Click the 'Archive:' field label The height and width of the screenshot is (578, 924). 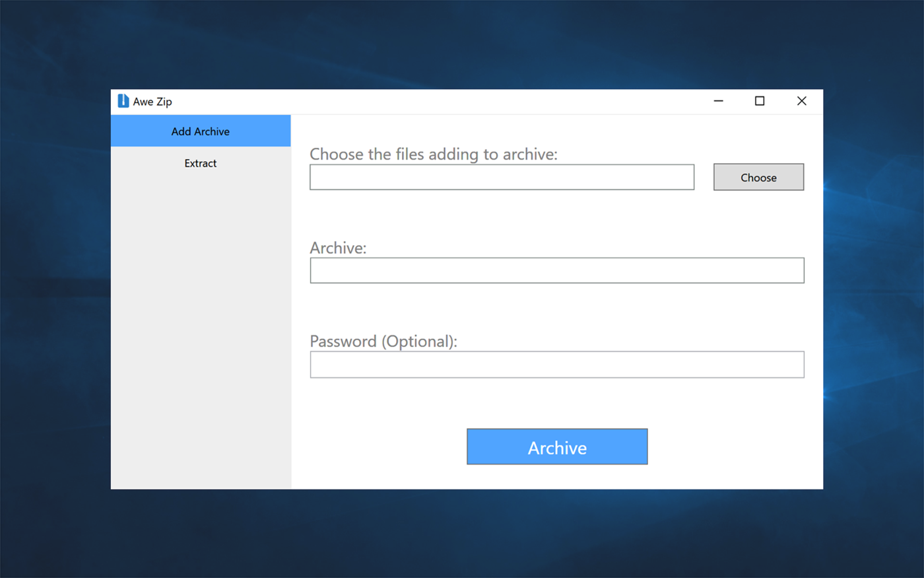[x=338, y=248]
